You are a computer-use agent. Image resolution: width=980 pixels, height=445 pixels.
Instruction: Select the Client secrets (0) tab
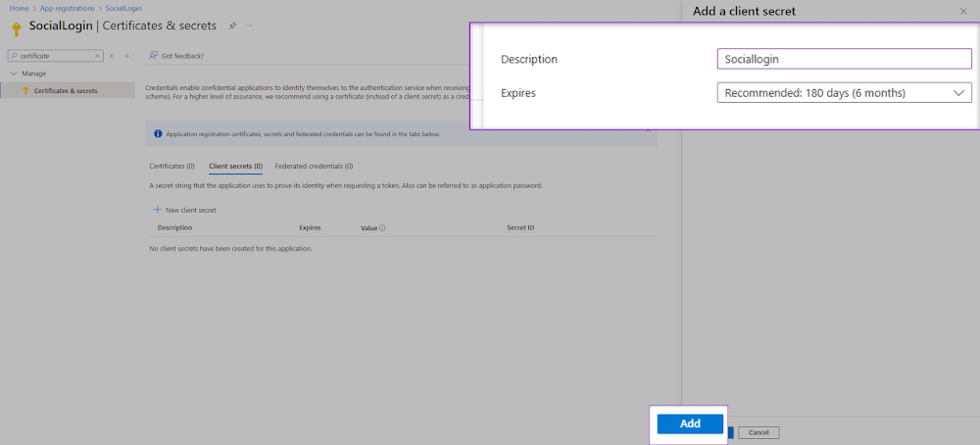(235, 167)
